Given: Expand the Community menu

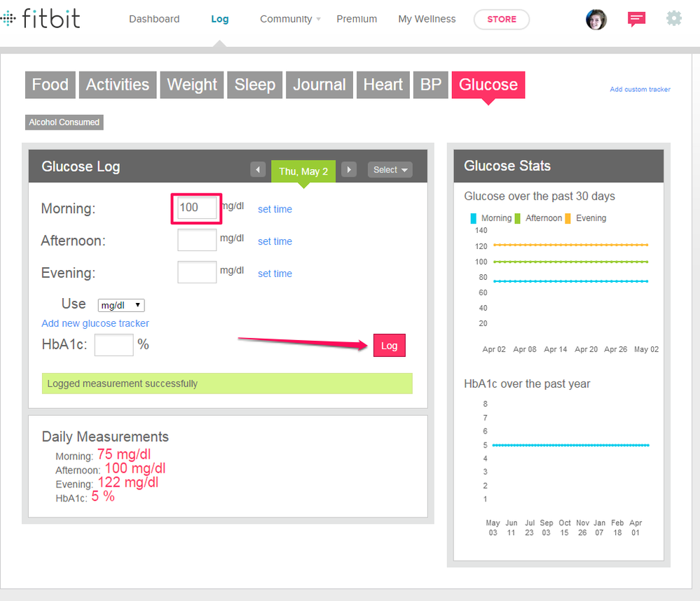Looking at the screenshot, I should (x=290, y=19).
